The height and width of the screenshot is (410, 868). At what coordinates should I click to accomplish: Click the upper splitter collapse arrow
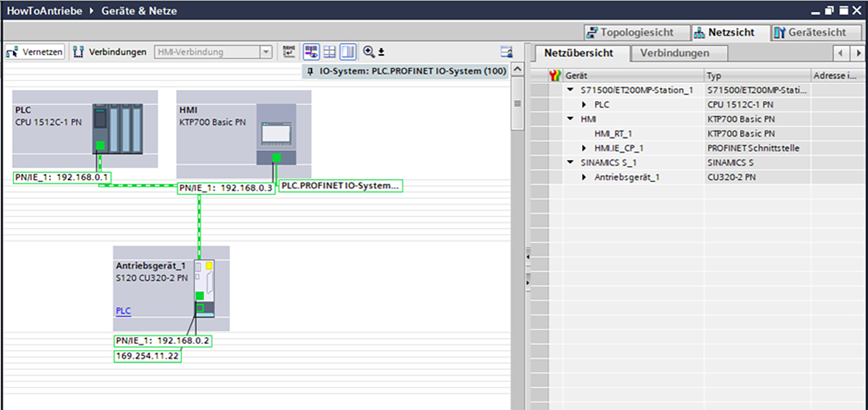click(527, 257)
